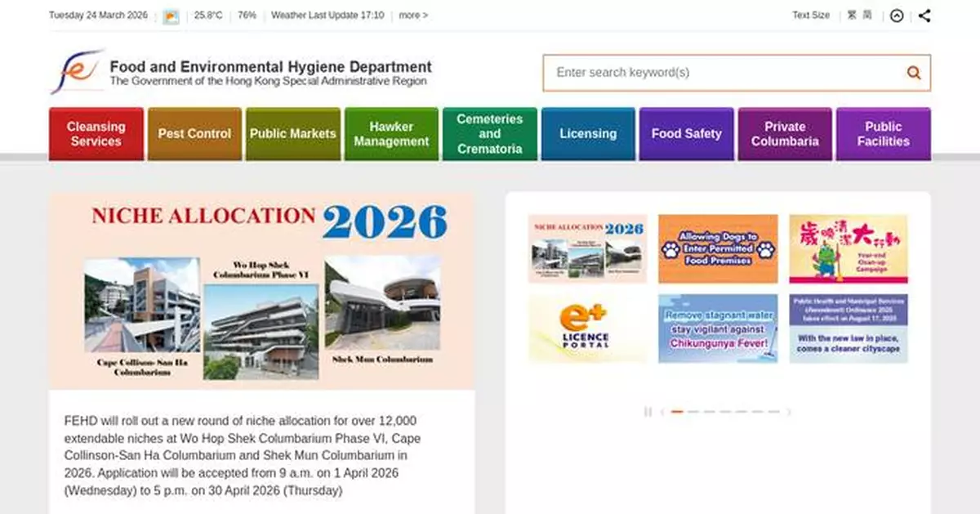Image resolution: width=980 pixels, height=514 pixels.
Task: Open the Licensing menu
Action: point(588,134)
